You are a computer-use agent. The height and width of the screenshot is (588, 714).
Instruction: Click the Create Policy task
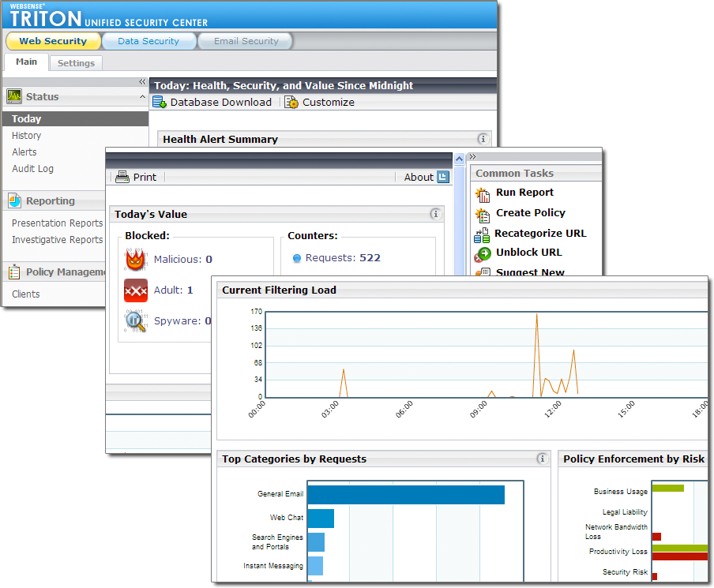pyautogui.click(x=531, y=212)
